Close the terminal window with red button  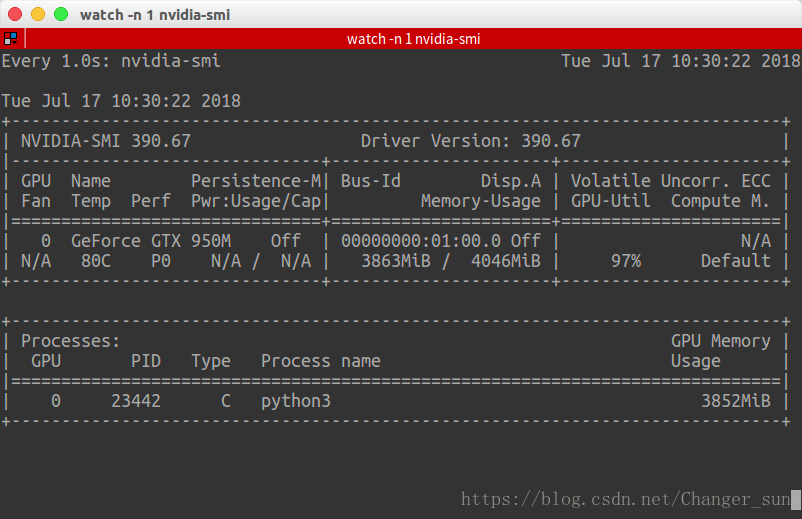(x=15, y=15)
